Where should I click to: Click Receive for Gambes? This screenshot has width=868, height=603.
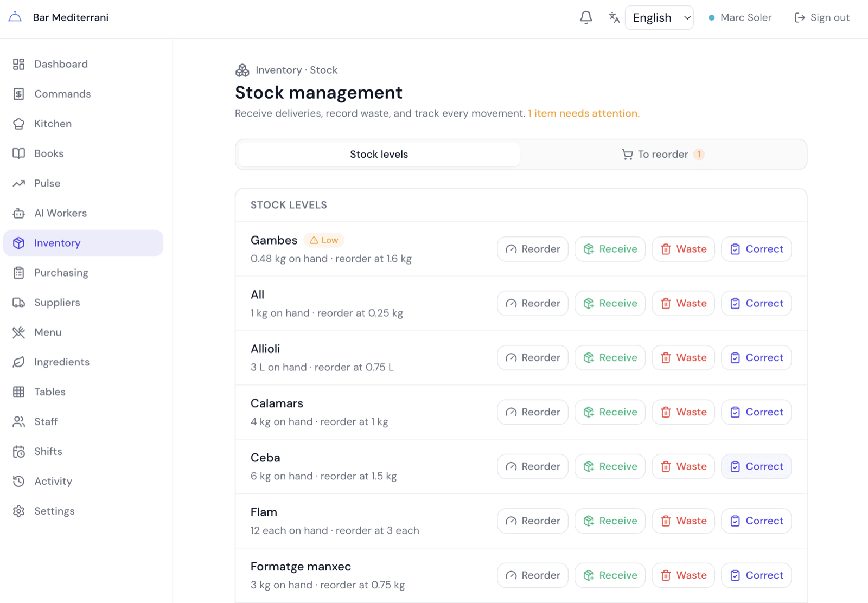pos(610,249)
